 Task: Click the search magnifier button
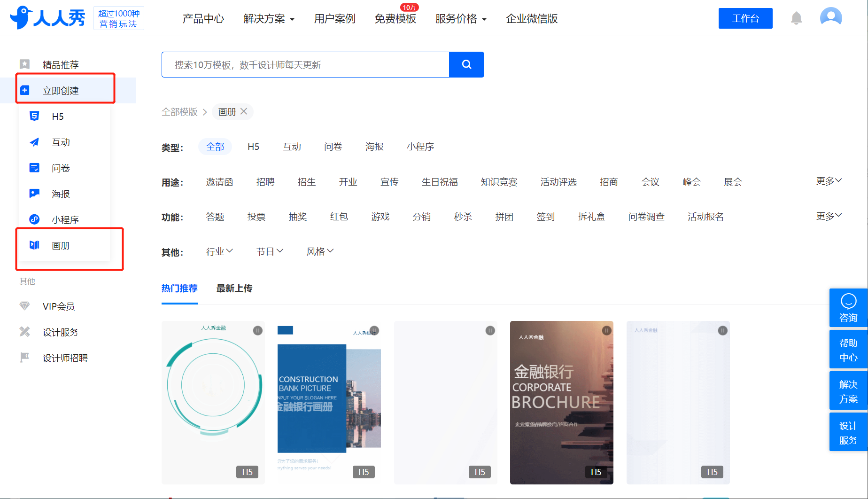tap(466, 64)
